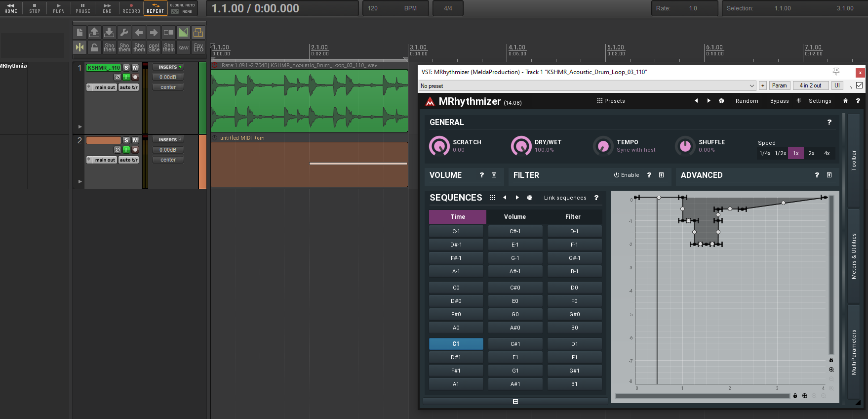Click the horizontal zoom-in magnifier below graph
The width and height of the screenshot is (868, 419).
[805, 396]
